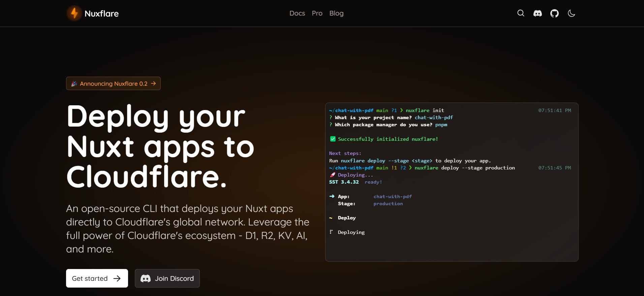
Task: Click the 'nuxflare init' command text
Action: [x=425, y=110]
